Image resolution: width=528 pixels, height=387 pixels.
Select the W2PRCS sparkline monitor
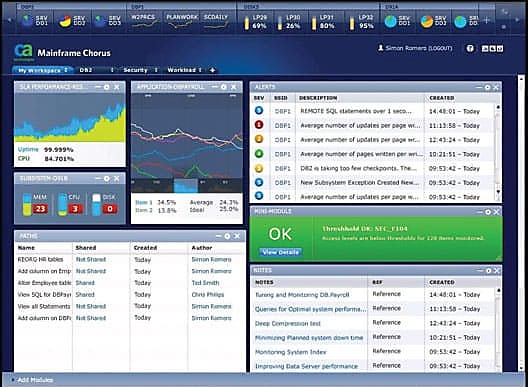point(144,21)
